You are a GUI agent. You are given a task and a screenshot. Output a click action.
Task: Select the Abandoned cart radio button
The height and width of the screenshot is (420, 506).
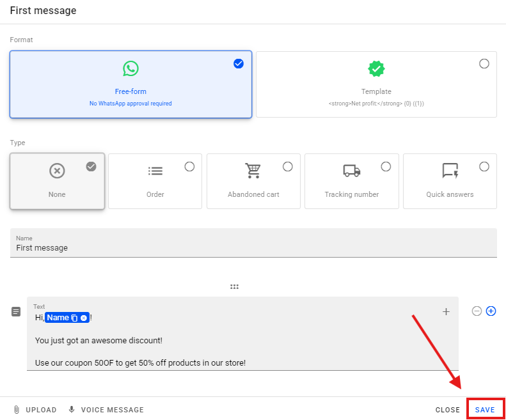pos(288,166)
